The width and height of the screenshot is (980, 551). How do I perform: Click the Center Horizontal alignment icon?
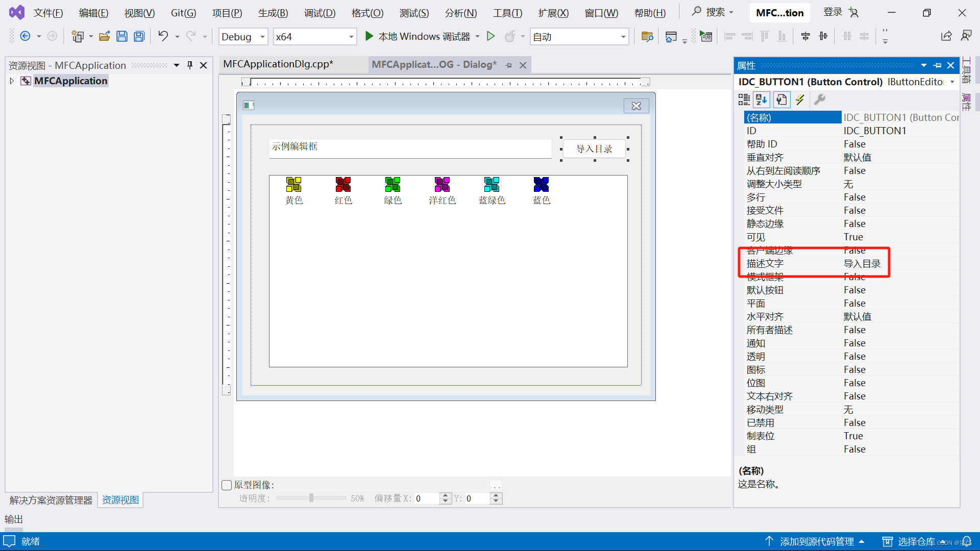point(805,36)
